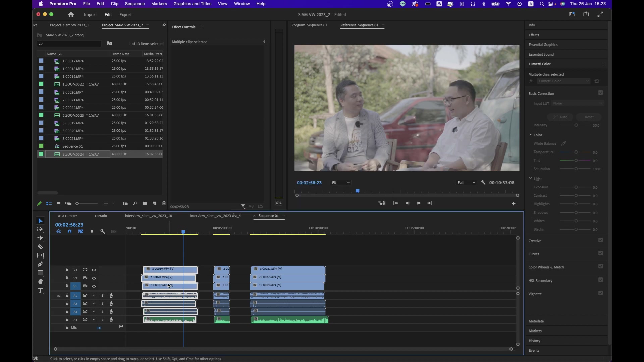Open the Workspaces icon in header

tap(572, 14)
